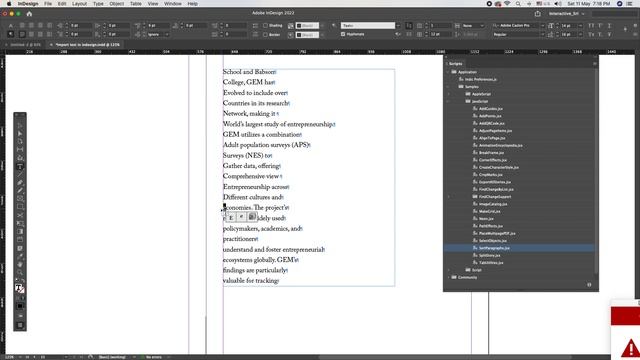Open the Apple menu
This screenshot has height=360, width=640.
(x=9, y=4)
